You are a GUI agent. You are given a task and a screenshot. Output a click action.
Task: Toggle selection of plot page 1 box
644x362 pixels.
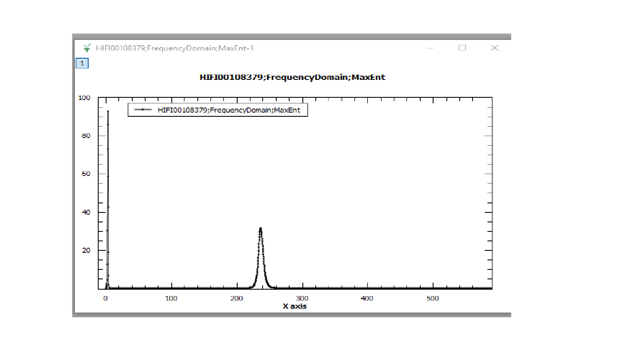83,63
